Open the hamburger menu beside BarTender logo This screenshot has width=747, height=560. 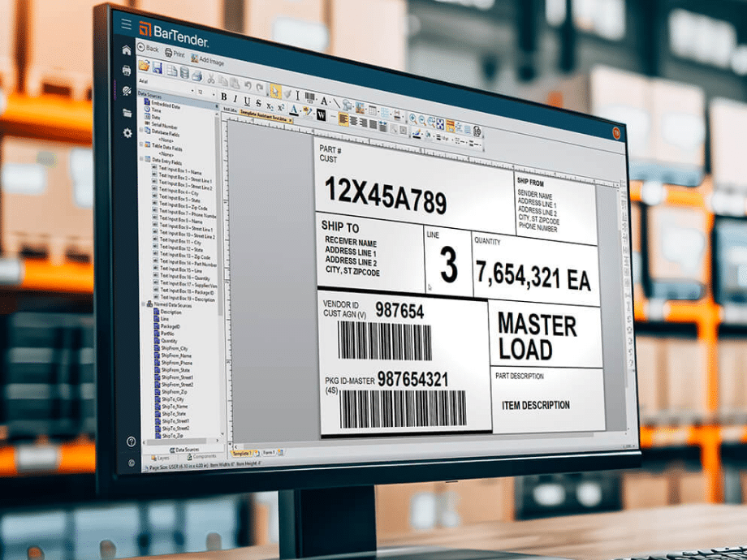click(126, 24)
